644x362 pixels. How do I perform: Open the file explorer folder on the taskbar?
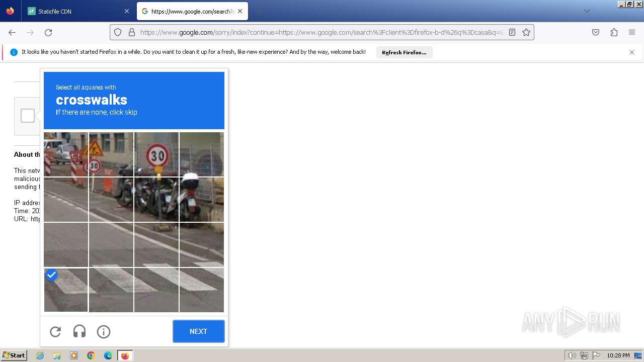[57, 355]
